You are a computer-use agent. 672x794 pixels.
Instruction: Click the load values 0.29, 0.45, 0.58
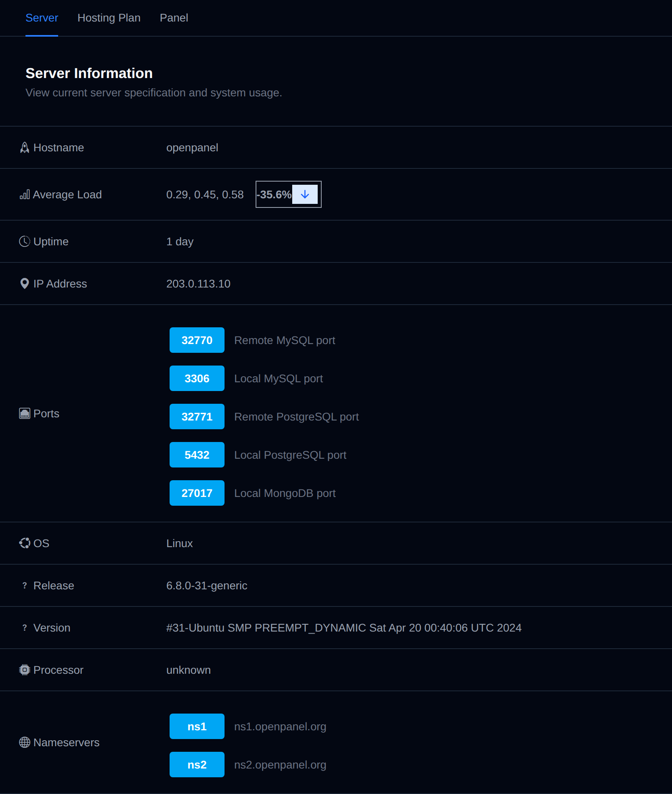click(205, 195)
